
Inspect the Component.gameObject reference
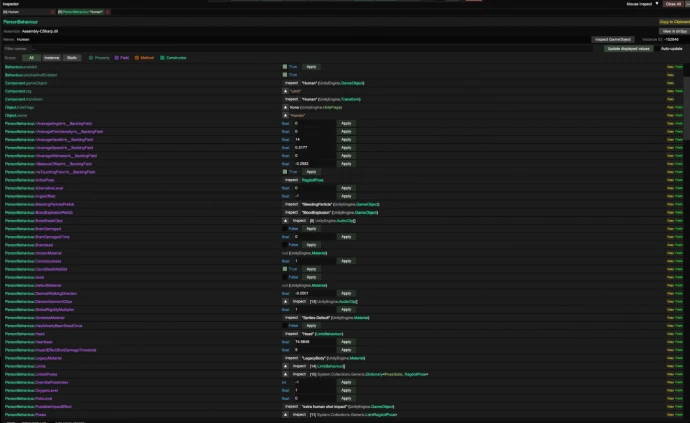291,83
